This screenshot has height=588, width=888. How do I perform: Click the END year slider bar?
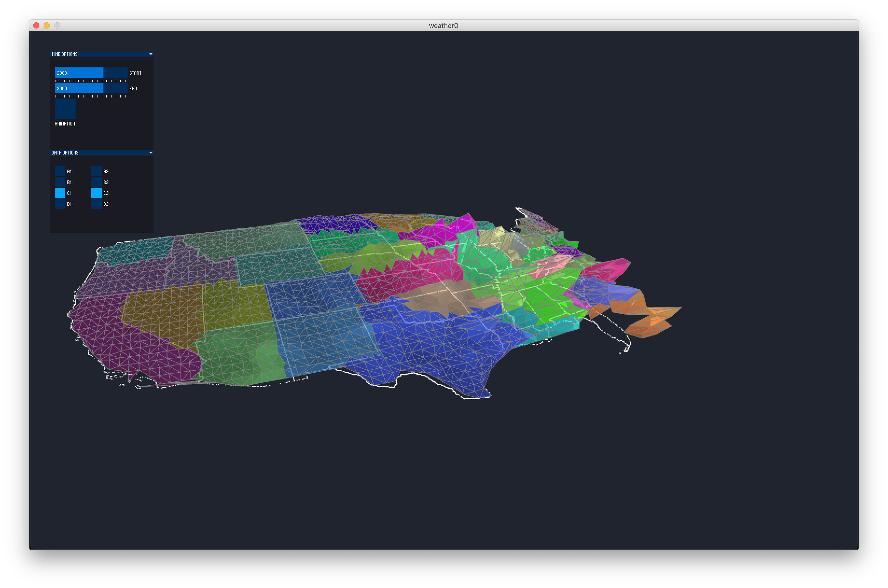[x=91, y=88]
